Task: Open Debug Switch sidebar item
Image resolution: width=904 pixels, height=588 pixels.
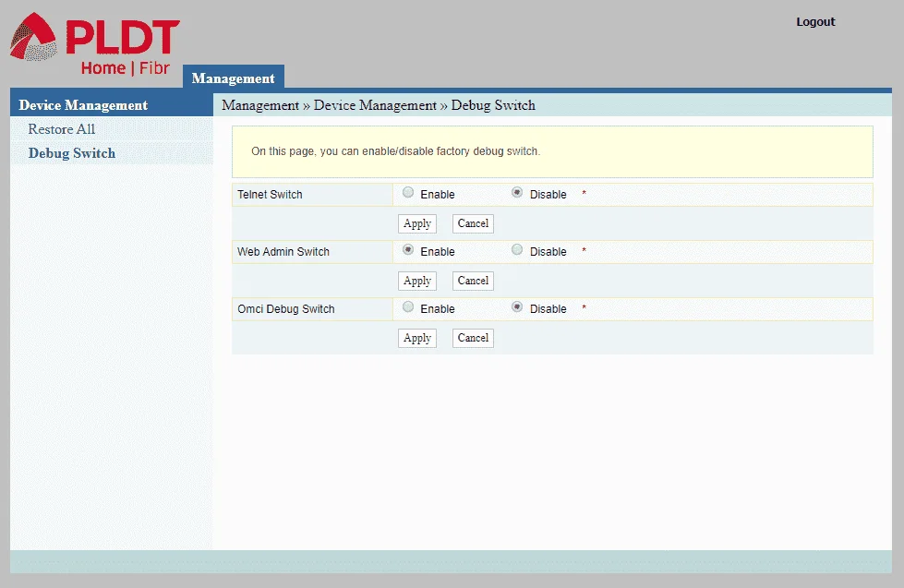Action: [x=72, y=153]
